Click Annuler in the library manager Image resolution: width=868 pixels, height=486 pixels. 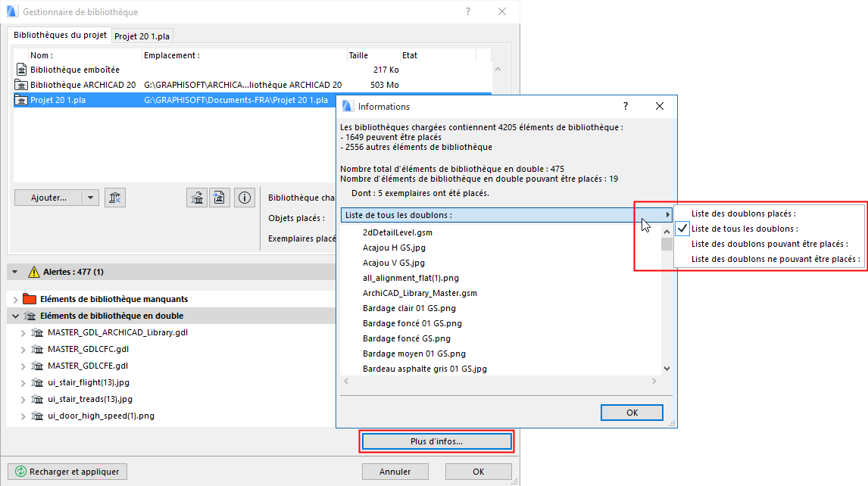pyautogui.click(x=395, y=472)
